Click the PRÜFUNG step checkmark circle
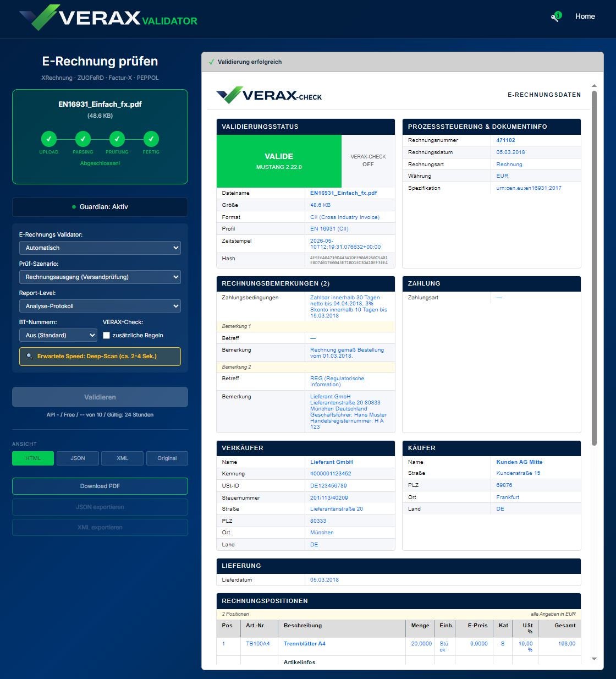 (117, 139)
